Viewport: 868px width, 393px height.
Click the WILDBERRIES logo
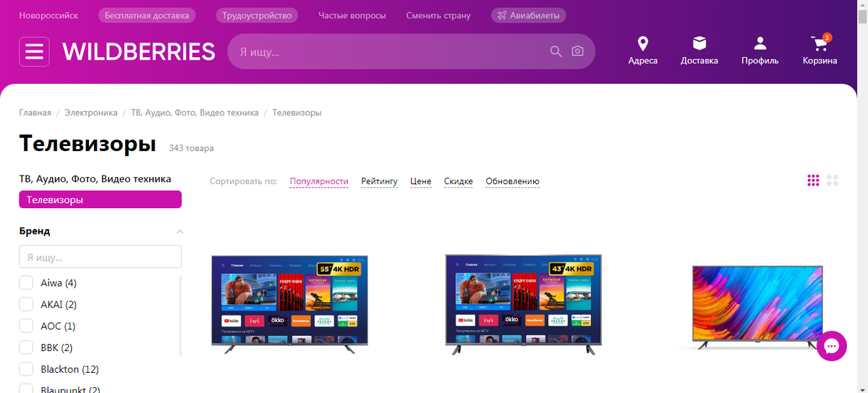[139, 51]
